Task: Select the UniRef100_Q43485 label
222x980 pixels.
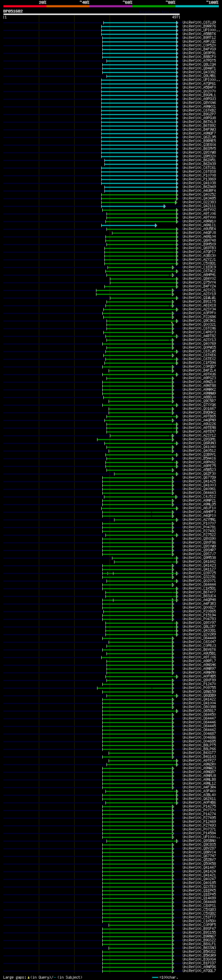Action: click(x=199, y=198)
